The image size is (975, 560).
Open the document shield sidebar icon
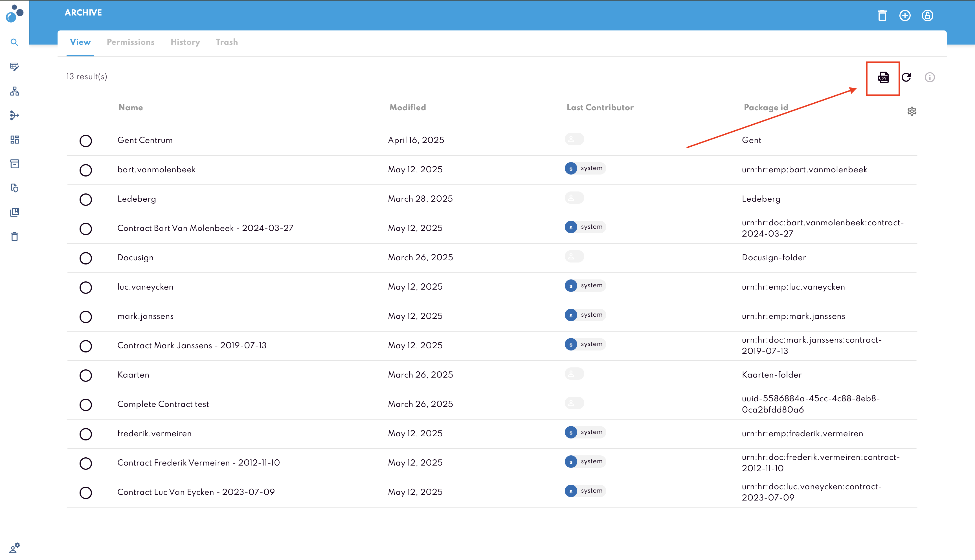point(14,188)
